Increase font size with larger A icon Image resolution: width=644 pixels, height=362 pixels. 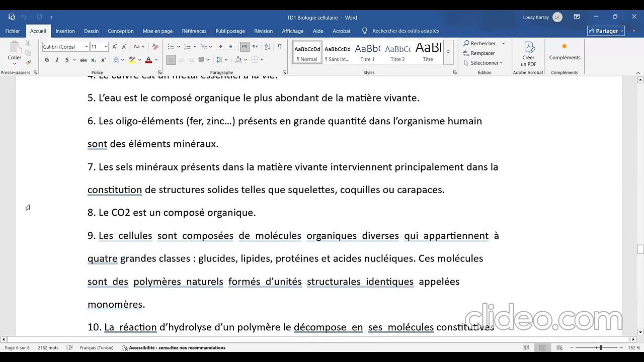coord(115,47)
